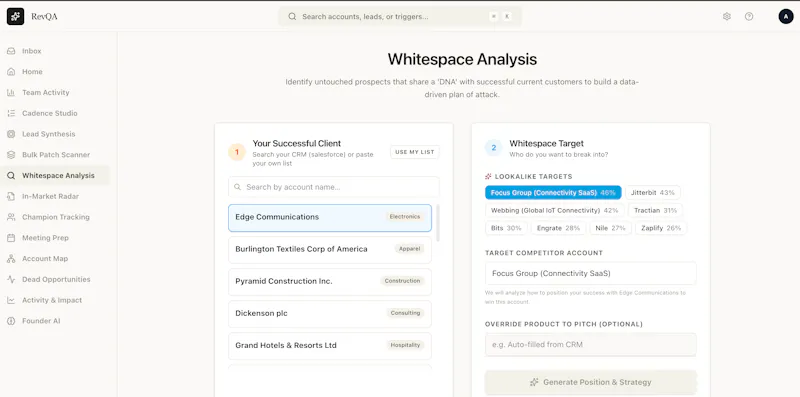Click the account search magnifier icon
Screen dimensions: 800x397
pos(237,187)
